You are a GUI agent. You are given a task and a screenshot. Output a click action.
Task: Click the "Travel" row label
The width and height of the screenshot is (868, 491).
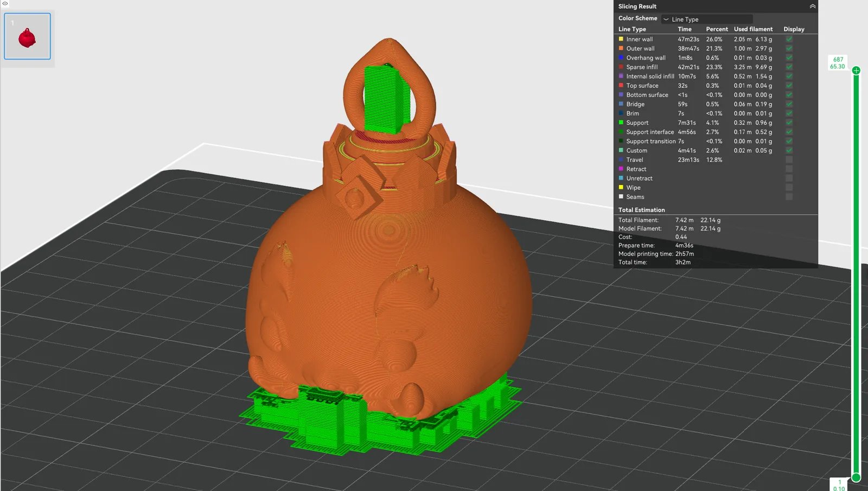[x=635, y=160]
